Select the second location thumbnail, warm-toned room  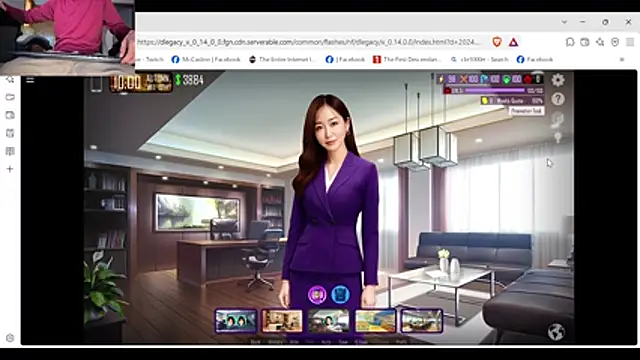point(282,321)
